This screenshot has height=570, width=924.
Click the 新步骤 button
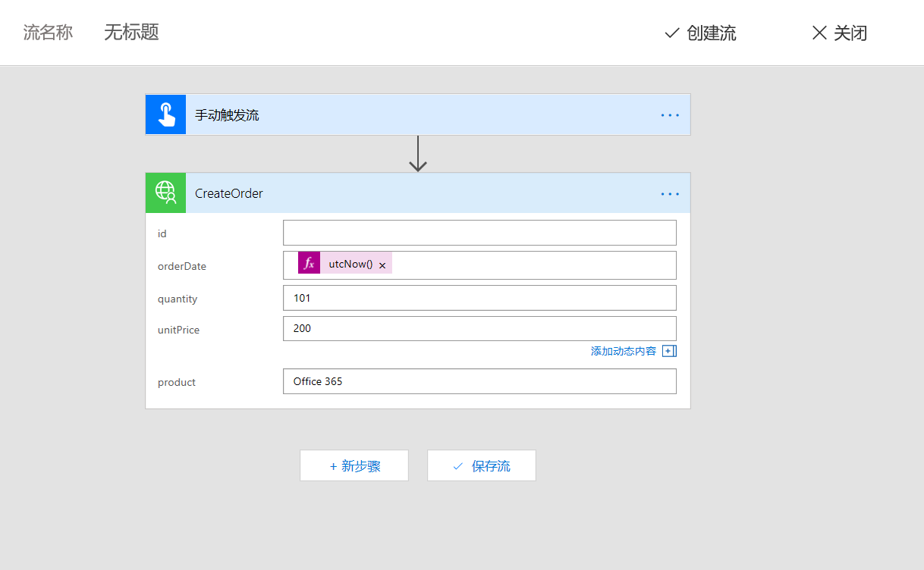354,465
